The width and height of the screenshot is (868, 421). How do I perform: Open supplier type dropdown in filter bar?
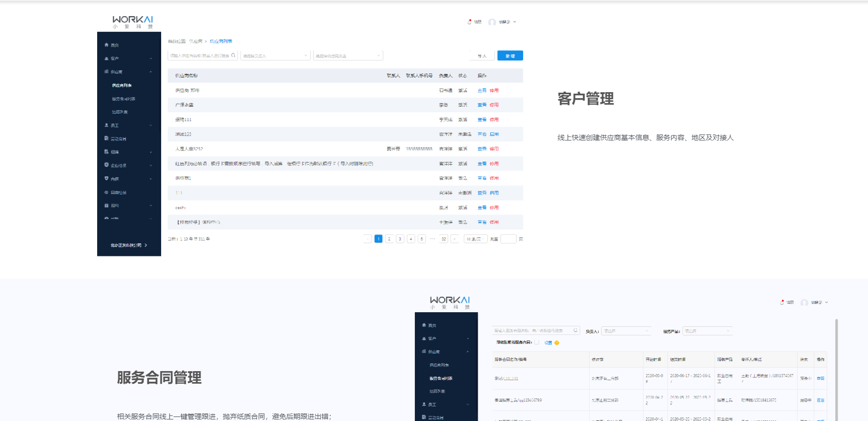[x=348, y=55]
